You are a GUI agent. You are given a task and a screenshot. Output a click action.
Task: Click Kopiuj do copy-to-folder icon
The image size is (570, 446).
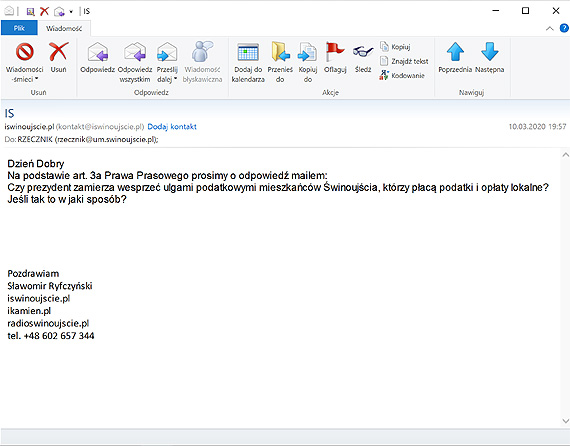coord(308,62)
